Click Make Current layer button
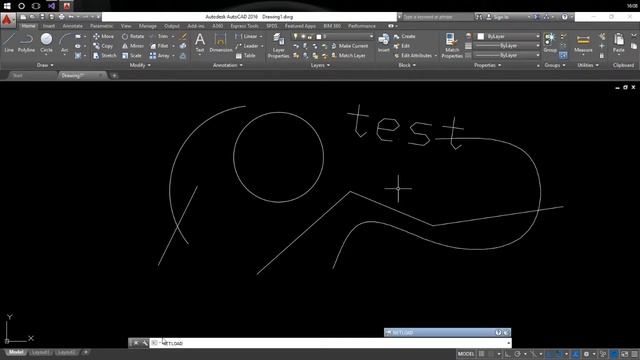 point(350,46)
